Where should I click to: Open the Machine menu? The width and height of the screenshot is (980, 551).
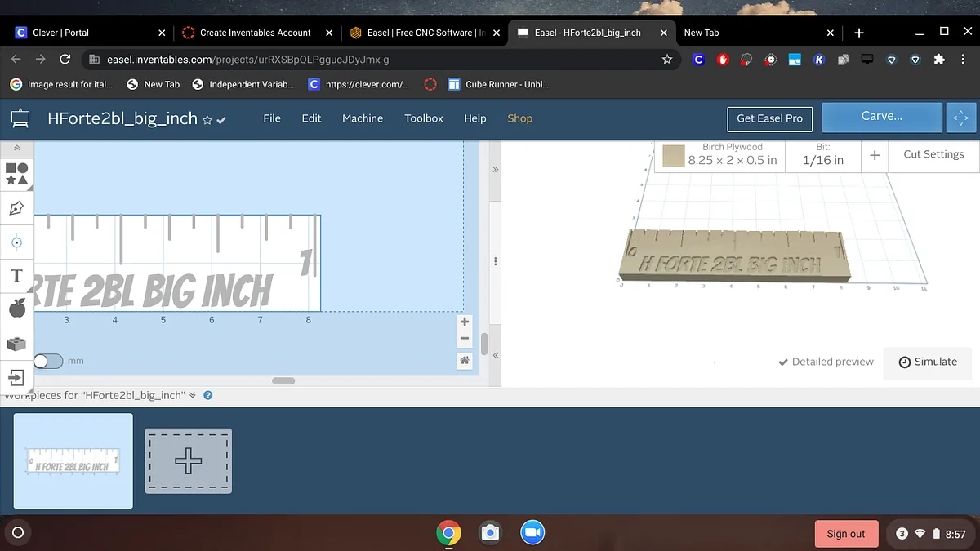[363, 118]
